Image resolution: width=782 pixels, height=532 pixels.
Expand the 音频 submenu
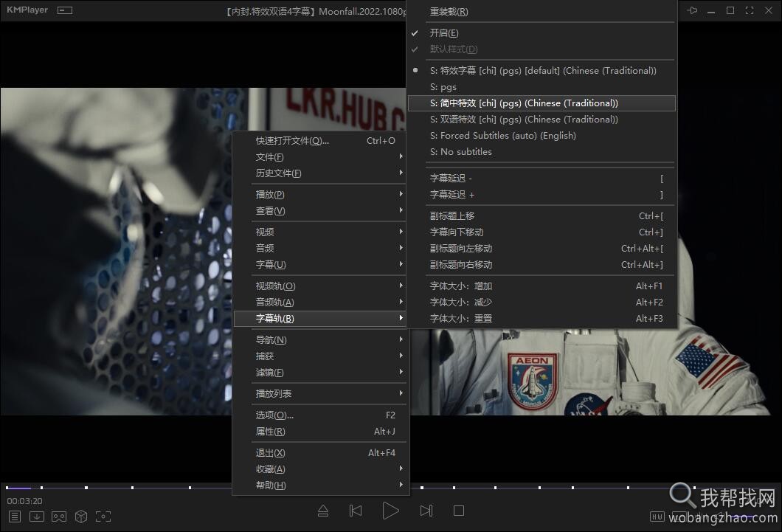pyautogui.click(x=321, y=249)
